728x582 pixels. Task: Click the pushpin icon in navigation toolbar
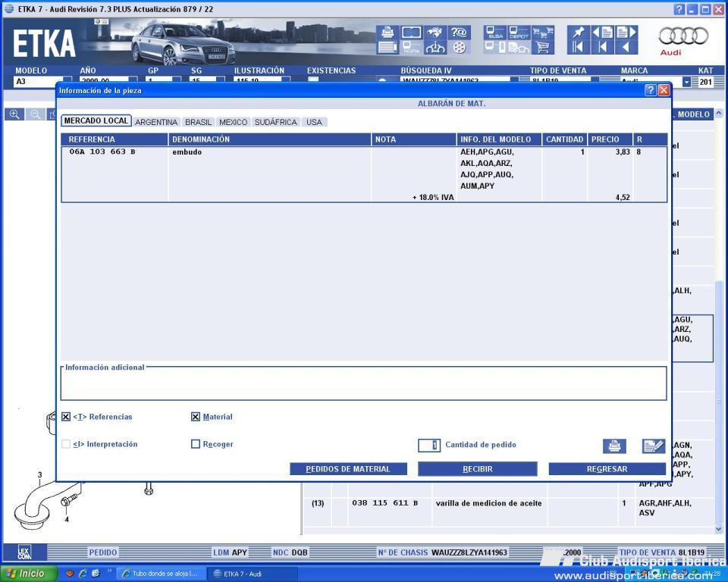click(x=578, y=32)
